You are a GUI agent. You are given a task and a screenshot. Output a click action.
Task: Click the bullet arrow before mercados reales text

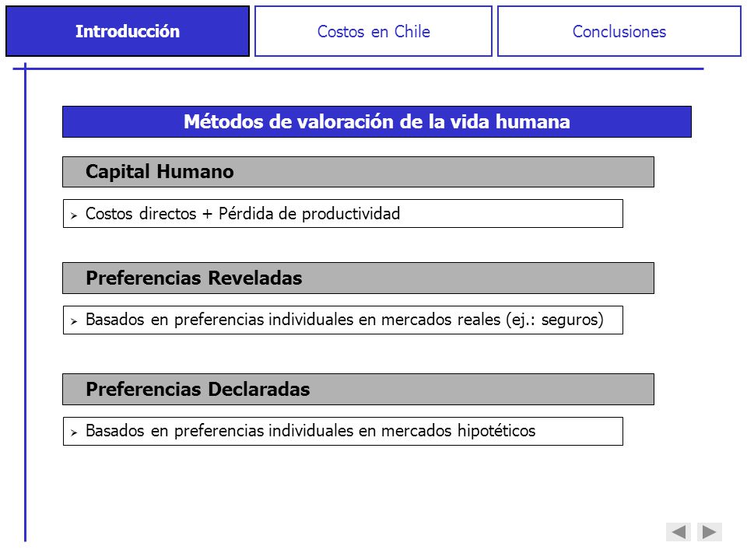click(74, 321)
